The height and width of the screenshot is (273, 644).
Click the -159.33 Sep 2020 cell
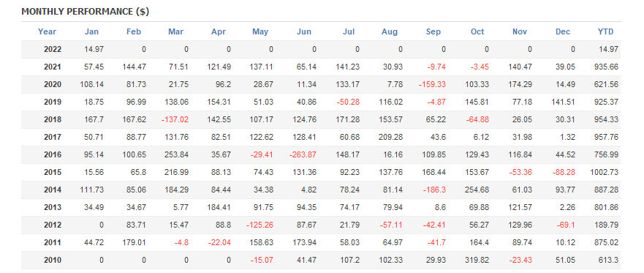432,85
